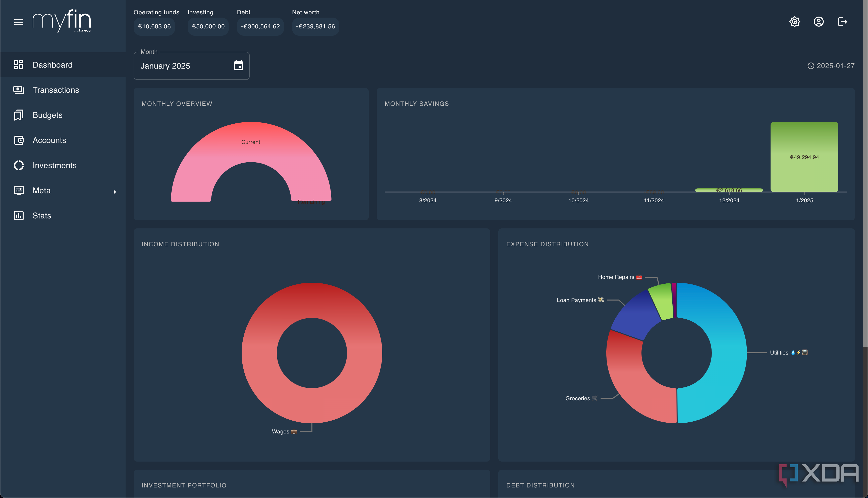The width and height of the screenshot is (868, 498).
Task: Click the Meta screen icon
Action: (19, 190)
